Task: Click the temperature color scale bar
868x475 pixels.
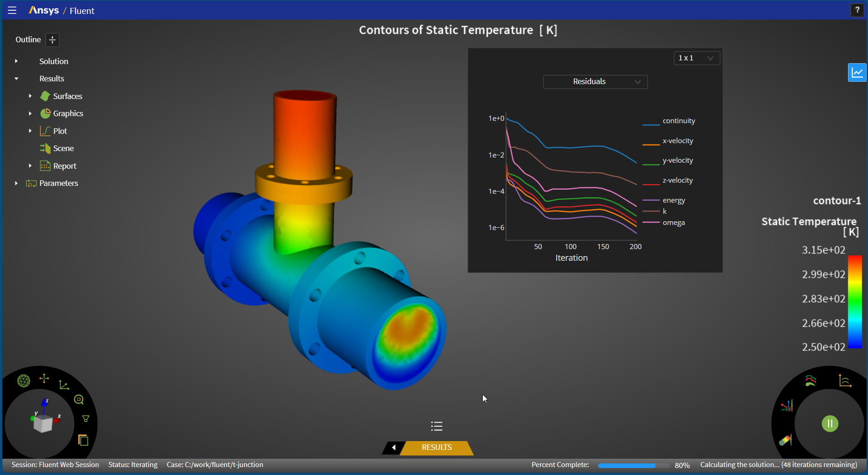Action: (x=855, y=301)
